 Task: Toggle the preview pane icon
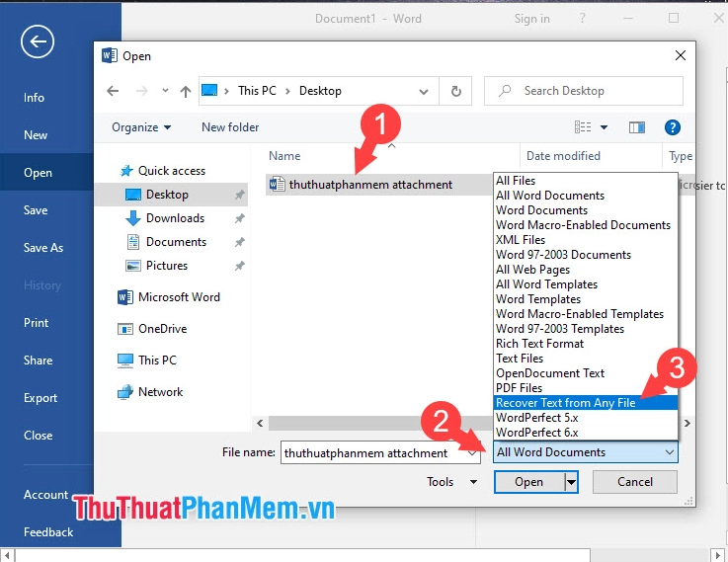tap(636, 127)
